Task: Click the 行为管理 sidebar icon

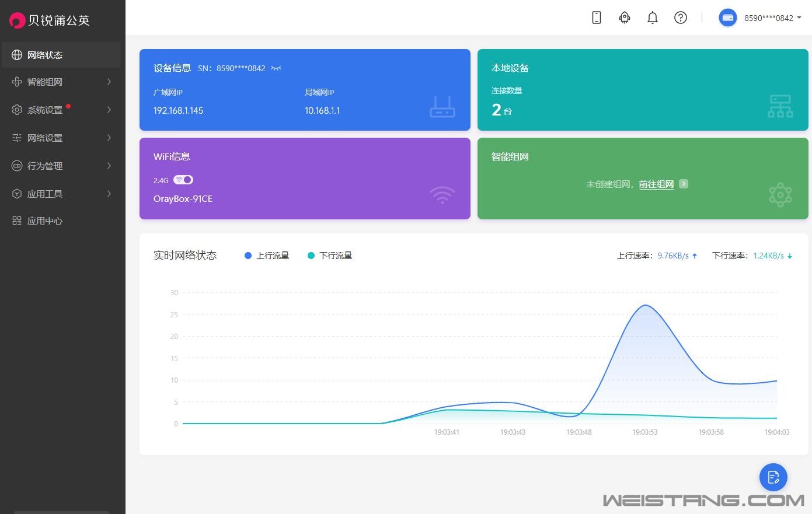Action: pyautogui.click(x=17, y=166)
